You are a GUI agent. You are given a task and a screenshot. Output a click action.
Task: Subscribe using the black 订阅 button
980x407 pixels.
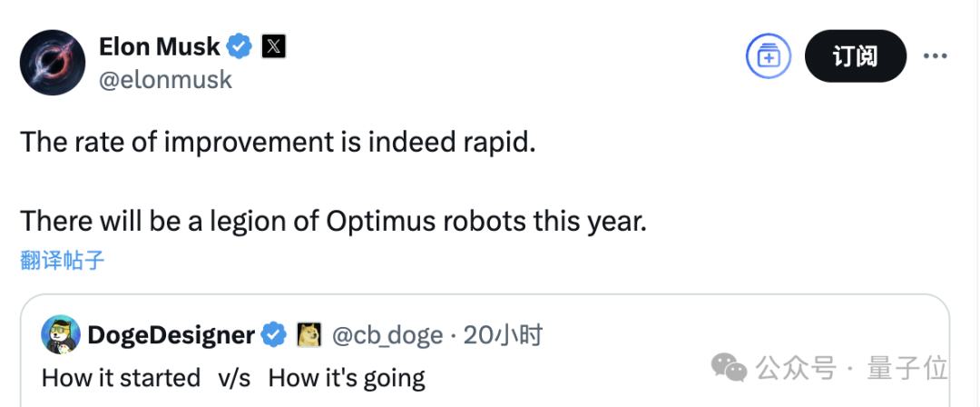click(855, 56)
